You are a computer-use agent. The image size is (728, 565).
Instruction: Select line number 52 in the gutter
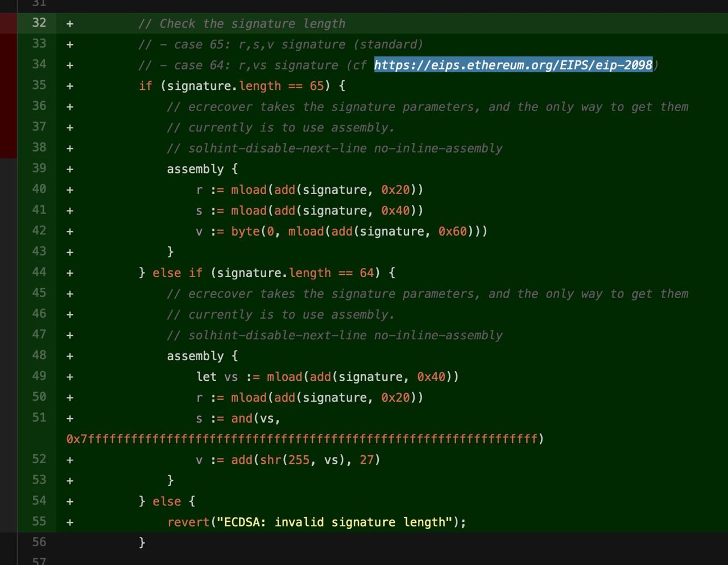[x=39, y=460]
